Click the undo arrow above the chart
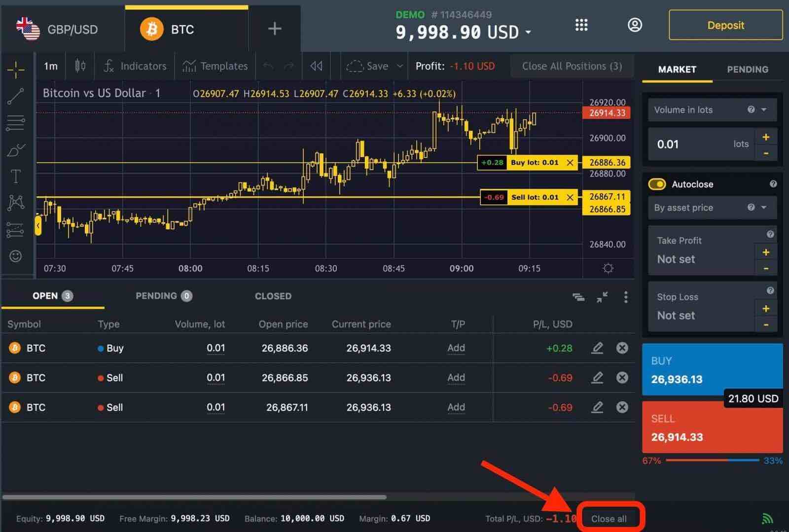The width and height of the screenshot is (789, 532). point(267,66)
